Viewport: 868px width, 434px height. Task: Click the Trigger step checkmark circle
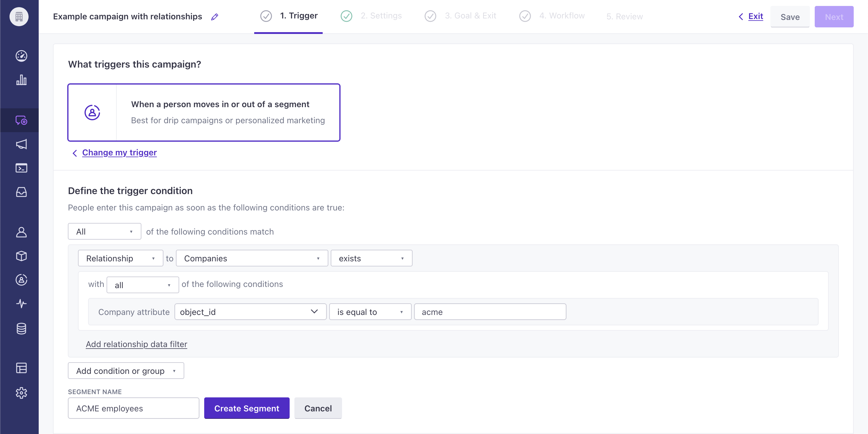click(x=266, y=16)
